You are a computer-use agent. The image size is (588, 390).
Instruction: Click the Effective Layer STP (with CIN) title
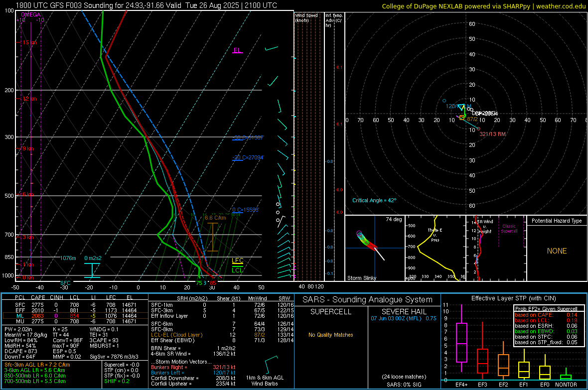[513, 298]
